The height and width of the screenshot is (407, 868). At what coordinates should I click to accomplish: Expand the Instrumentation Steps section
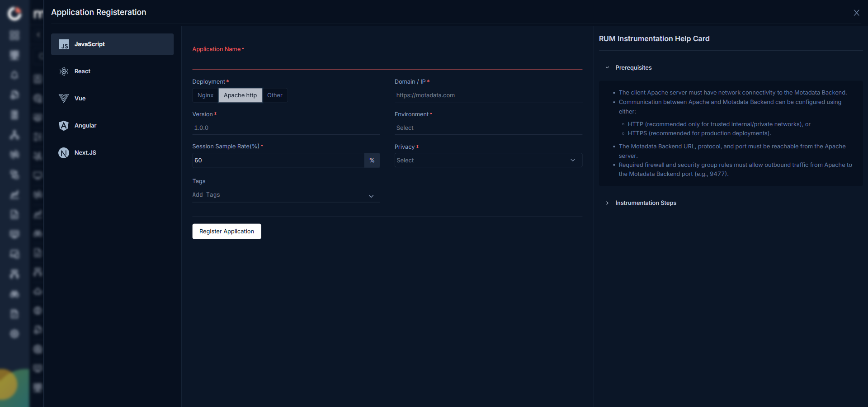641,203
